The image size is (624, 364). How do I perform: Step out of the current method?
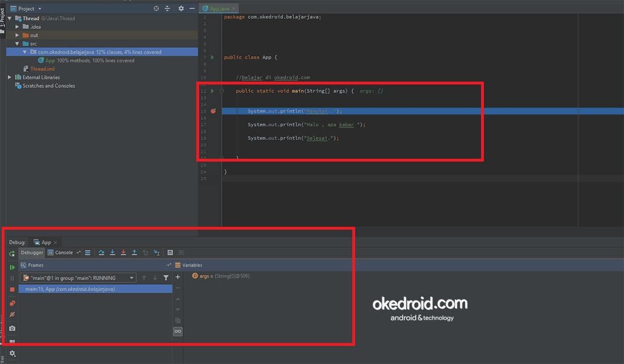click(134, 252)
